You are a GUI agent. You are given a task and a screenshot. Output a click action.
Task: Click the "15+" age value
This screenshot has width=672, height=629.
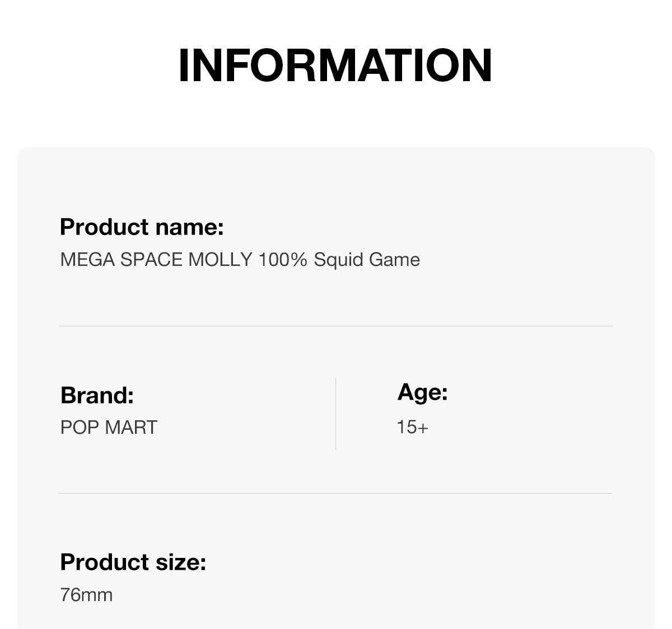pos(413,428)
